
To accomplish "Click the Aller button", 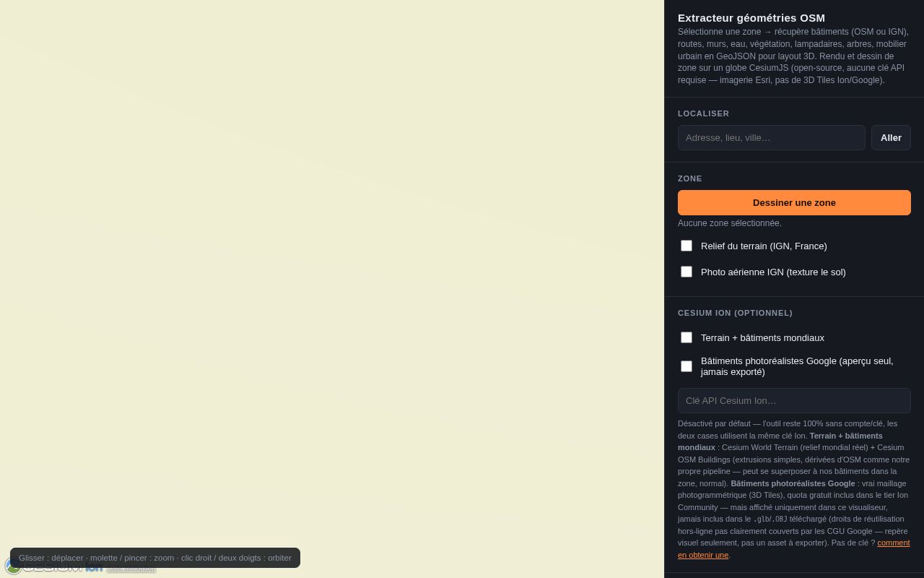I will pos(891,137).
